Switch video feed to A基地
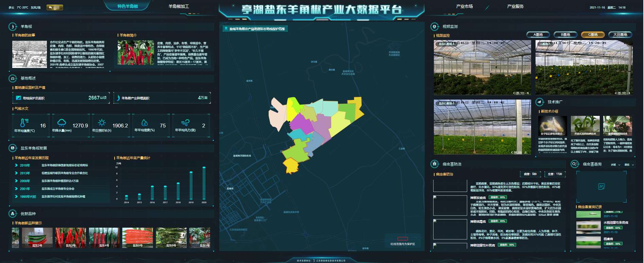Viewport: 644px width, 263px height. pyautogui.click(x=538, y=35)
